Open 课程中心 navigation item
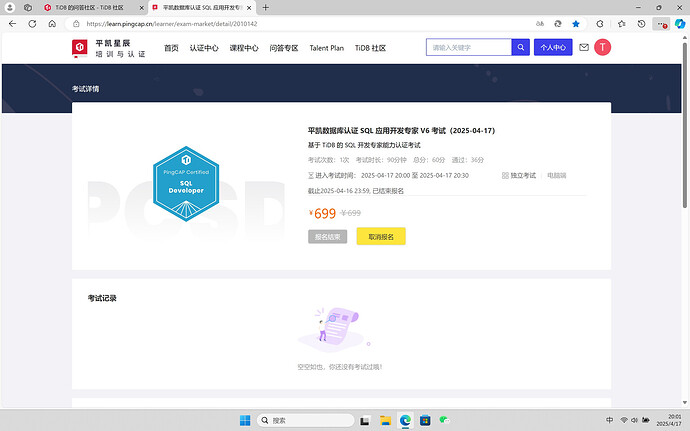Viewport: 690px width, 431px height. 244,48
